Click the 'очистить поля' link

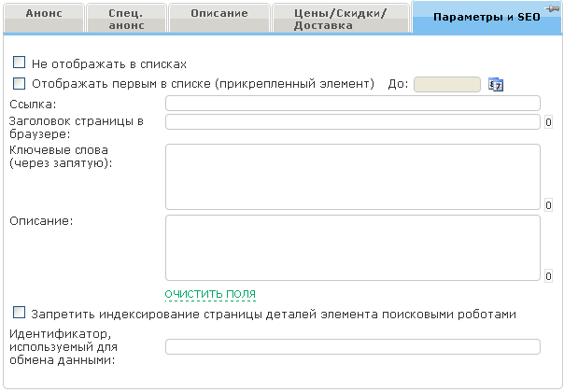tap(210, 294)
